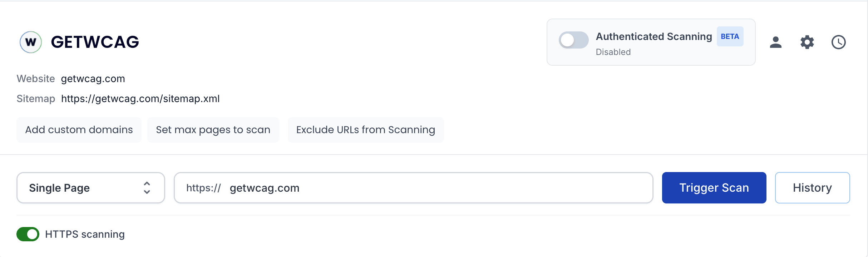The height and width of the screenshot is (257, 868).
Task: Open the Set max pages to scan option
Action: tap(213, 130)
